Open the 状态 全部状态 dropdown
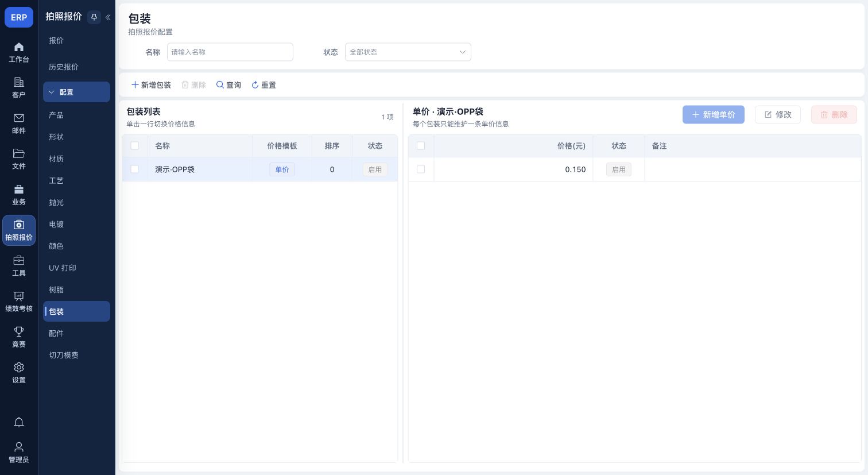Screen dimensions: 868x475 408,52
